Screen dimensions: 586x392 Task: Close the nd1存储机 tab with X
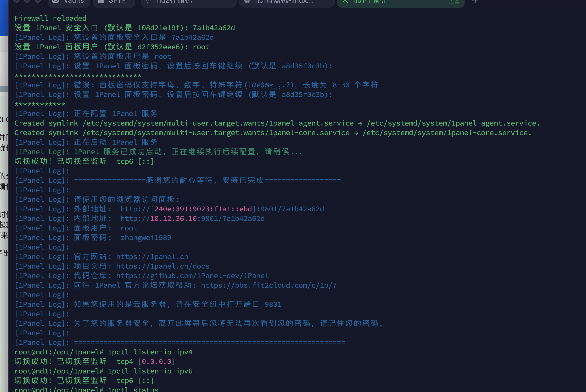[345, 2]
